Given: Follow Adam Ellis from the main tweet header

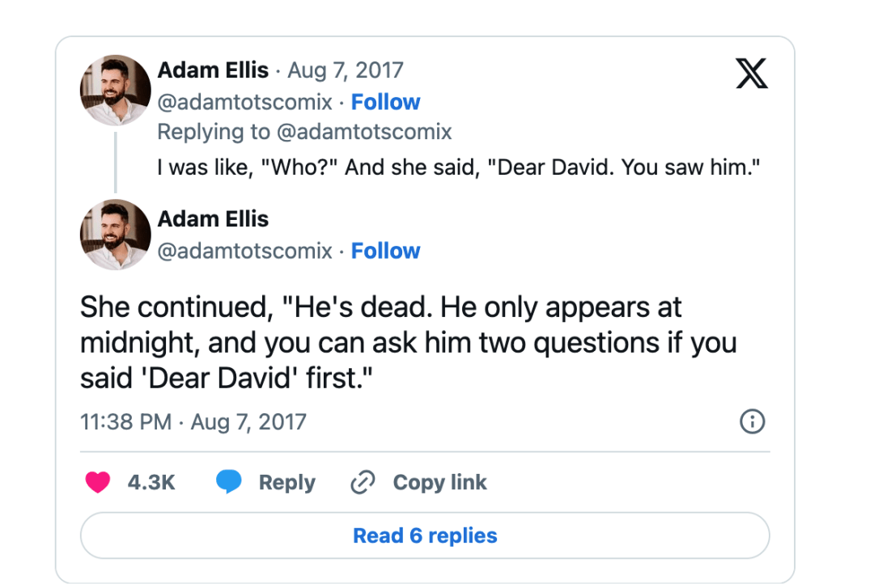Looking at the screenshot, I should (385, 251).
